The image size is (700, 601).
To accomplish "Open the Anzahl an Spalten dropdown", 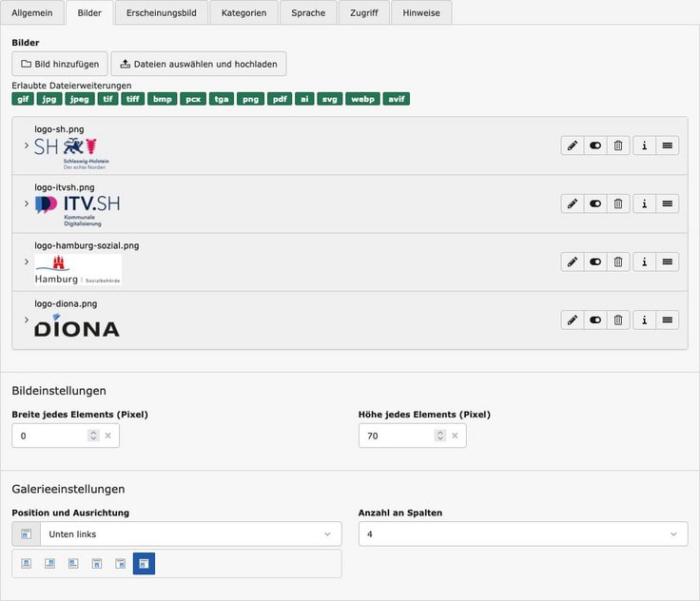I will pyautogui.click(x=522, y=534).
